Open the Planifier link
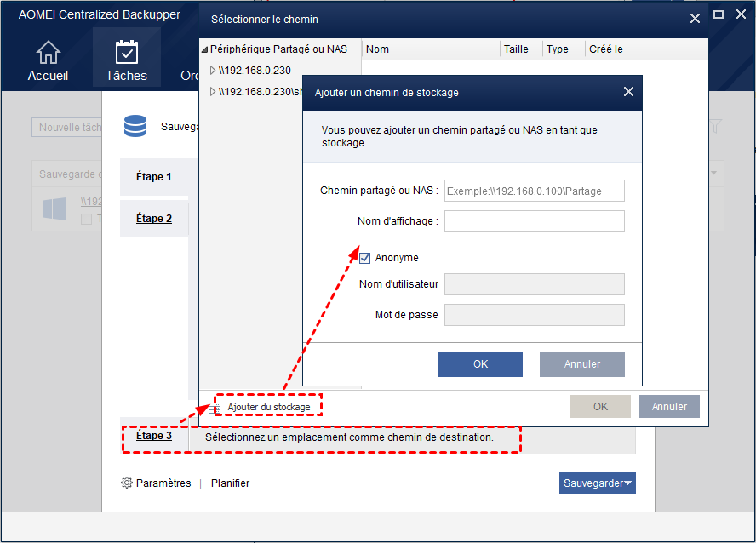 tap(230, 483)
